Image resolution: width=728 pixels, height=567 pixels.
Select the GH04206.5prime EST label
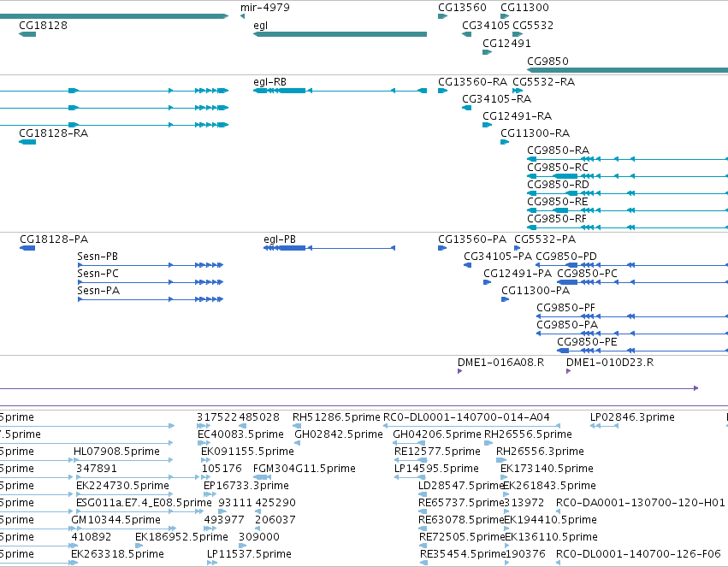coord(437,434)
